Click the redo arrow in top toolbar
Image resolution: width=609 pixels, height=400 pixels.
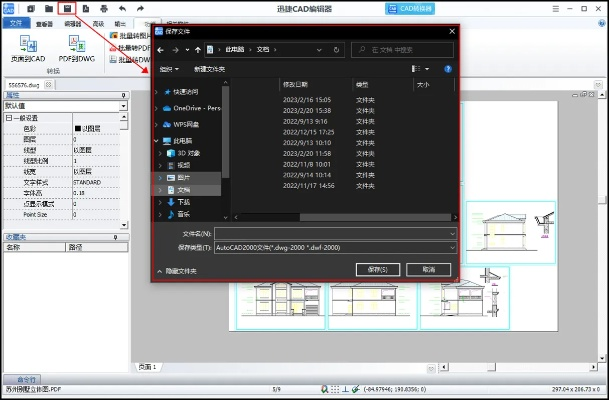point(138,8)
